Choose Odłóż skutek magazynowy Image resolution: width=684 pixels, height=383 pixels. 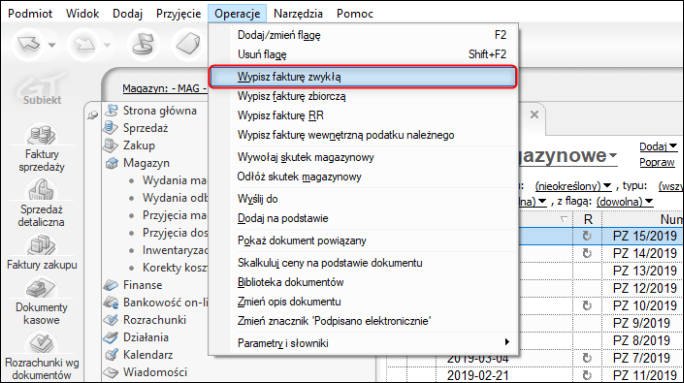point(364,177)
